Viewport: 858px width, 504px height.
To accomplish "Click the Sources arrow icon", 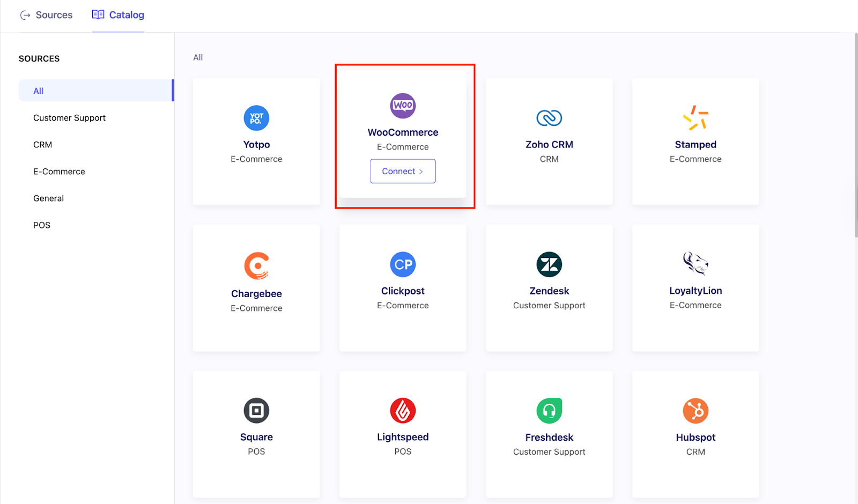I will coord(25,15).
